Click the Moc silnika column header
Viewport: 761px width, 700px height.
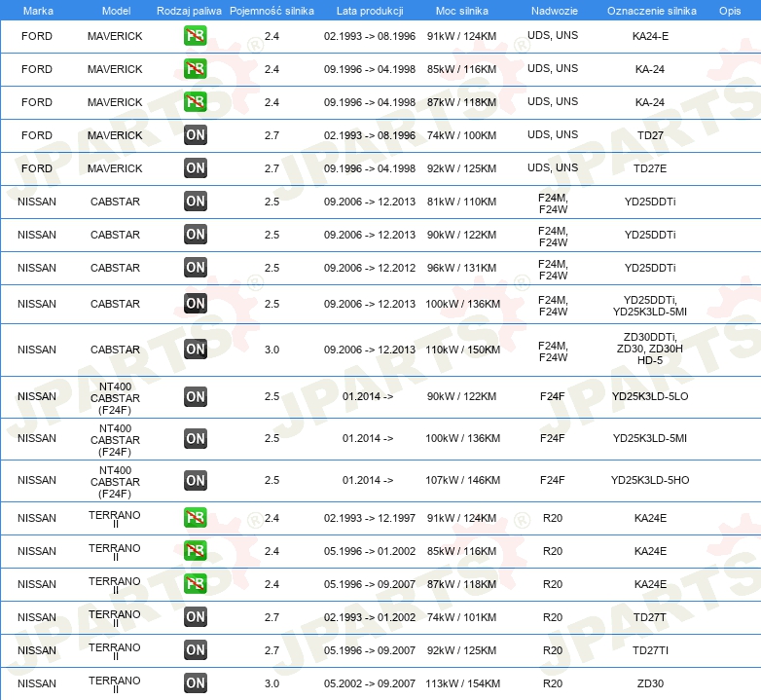[x=462, y=11]
